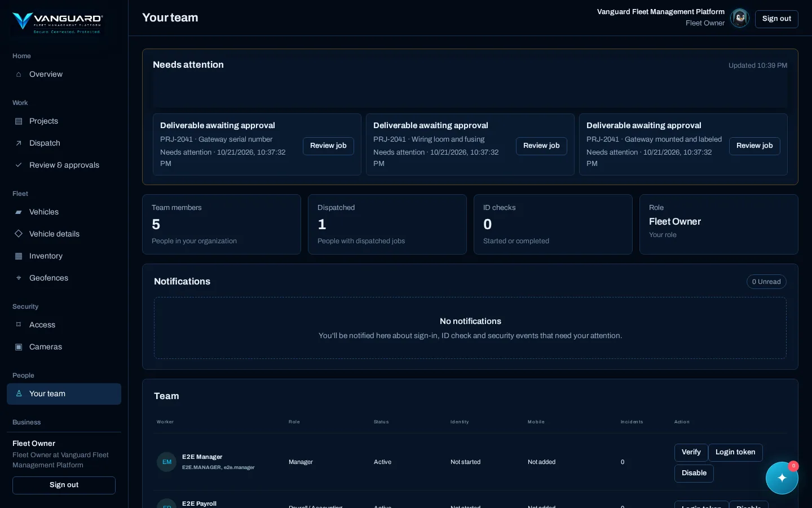Open the floating assistant sparkle button
The width and height of the screenshot is (812, 508).
coord(782,478)
